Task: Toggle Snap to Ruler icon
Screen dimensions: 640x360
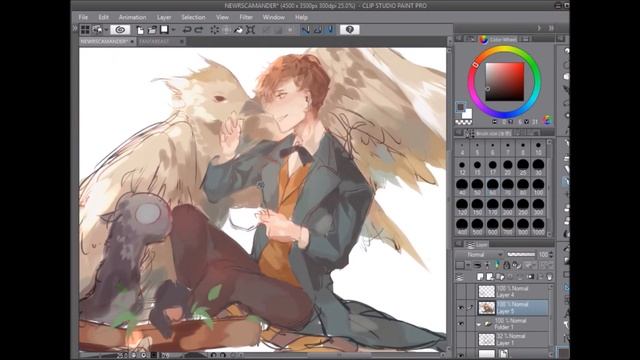Action: (x=305, y=30)
